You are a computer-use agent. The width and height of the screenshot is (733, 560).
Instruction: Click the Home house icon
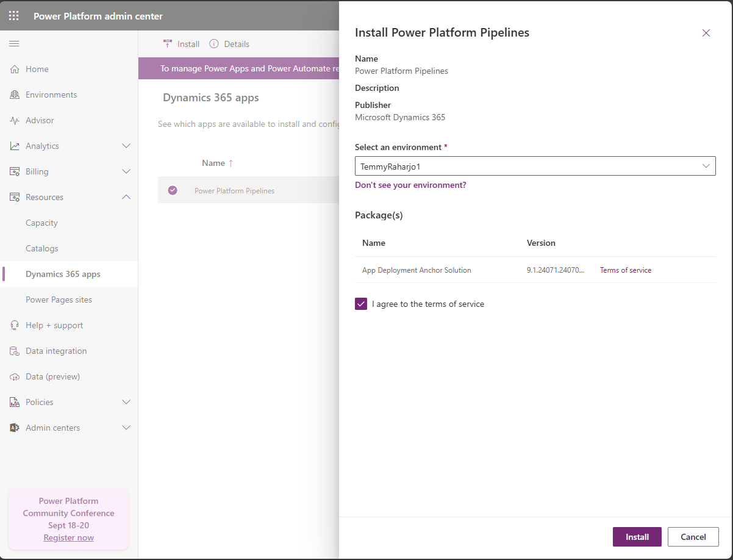(x=15, y=69)
